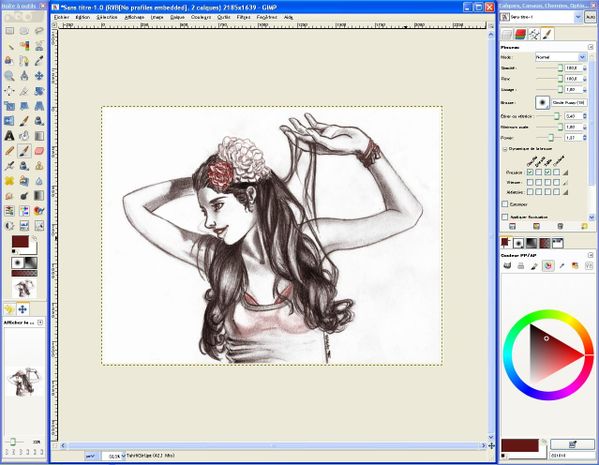Select the Move tool in toolbox
The width and height of the screenshot is (599, 465).
[x=39, y=76]
